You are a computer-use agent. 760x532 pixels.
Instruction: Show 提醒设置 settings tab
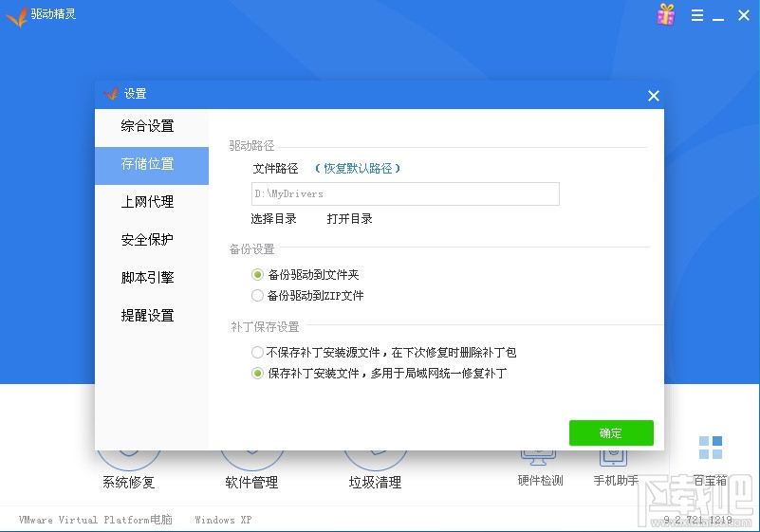[152, 316]
